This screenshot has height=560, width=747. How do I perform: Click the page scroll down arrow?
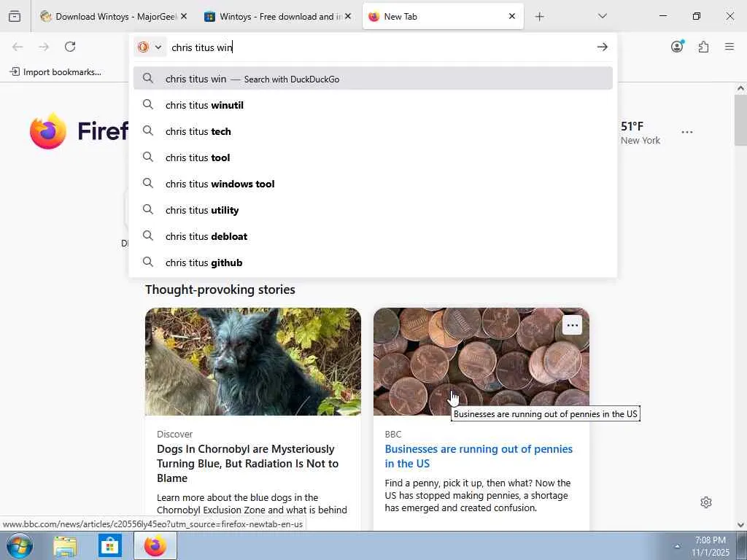(740, 525)
